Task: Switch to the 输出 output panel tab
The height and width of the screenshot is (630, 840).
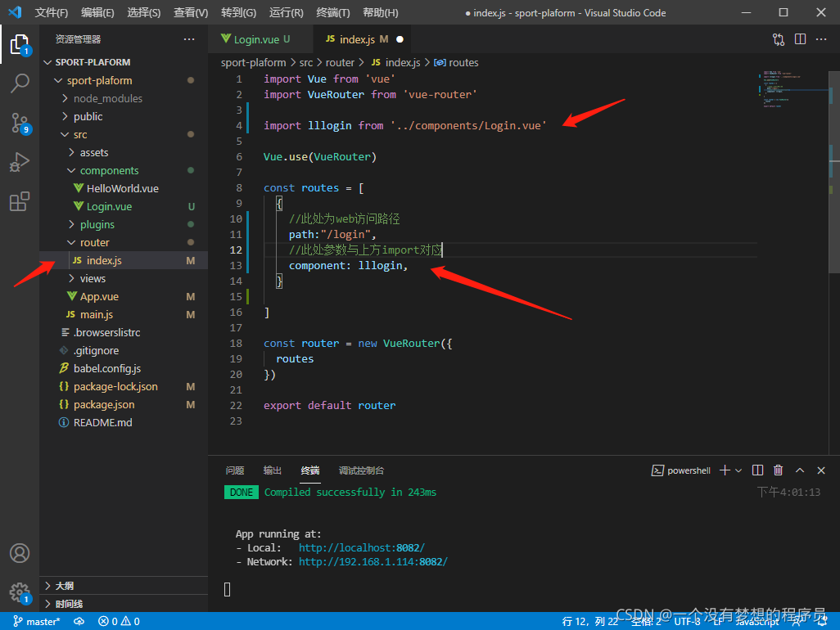Action: pos(272,470)
